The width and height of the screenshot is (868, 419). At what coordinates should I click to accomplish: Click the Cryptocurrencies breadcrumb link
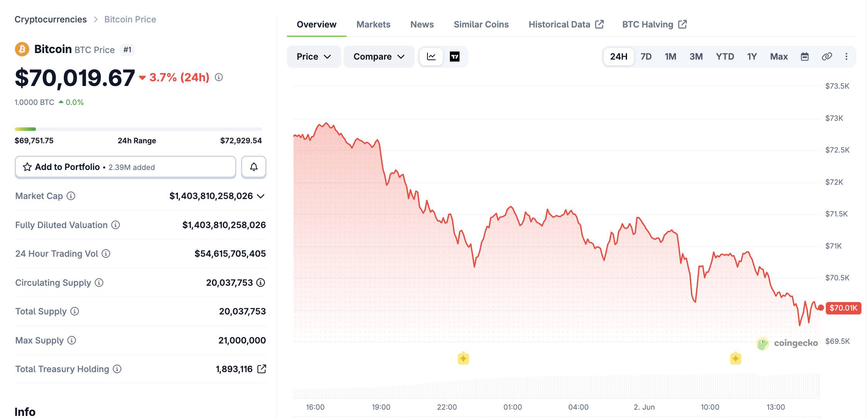[51, 19]
